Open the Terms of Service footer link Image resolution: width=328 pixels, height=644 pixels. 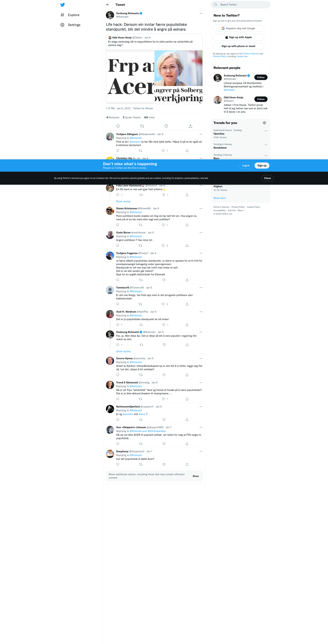(221, 207)
